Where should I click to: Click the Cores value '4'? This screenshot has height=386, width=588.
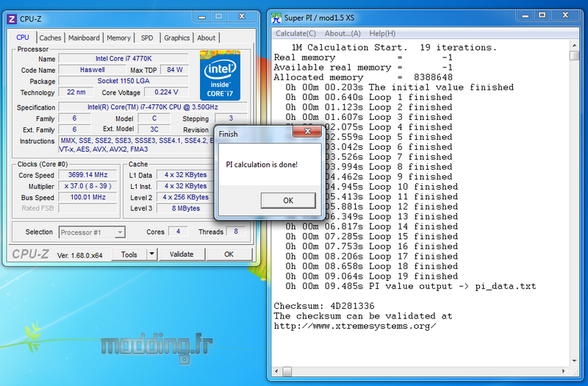(x=178, y=232)
